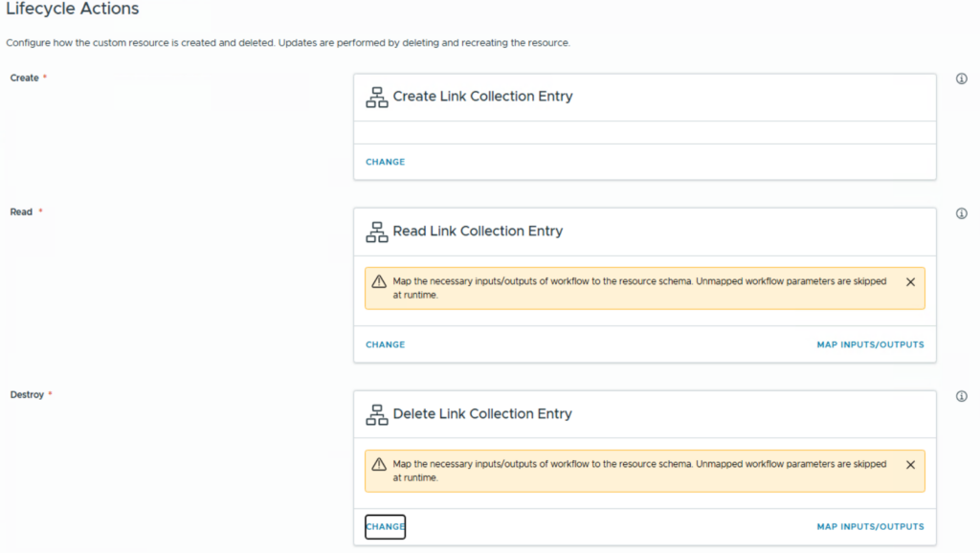Click the Destroy field label
Screen dimensions: 980x553
[x=27, y=394]
